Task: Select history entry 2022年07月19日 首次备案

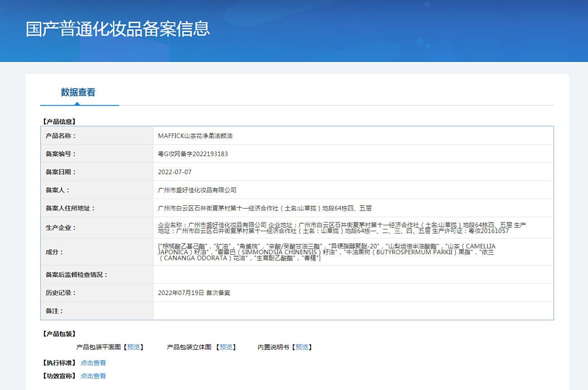Action: click(x=194, y=293)
